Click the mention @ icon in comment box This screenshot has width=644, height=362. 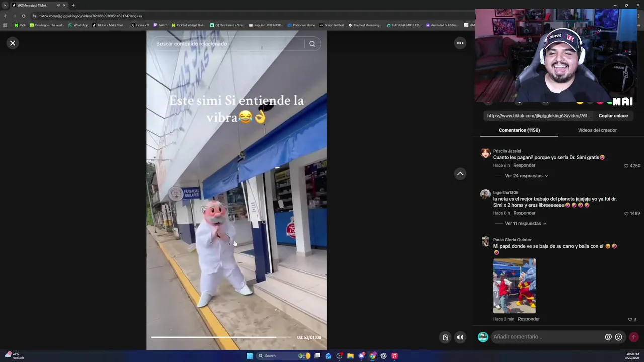[608, 337]
